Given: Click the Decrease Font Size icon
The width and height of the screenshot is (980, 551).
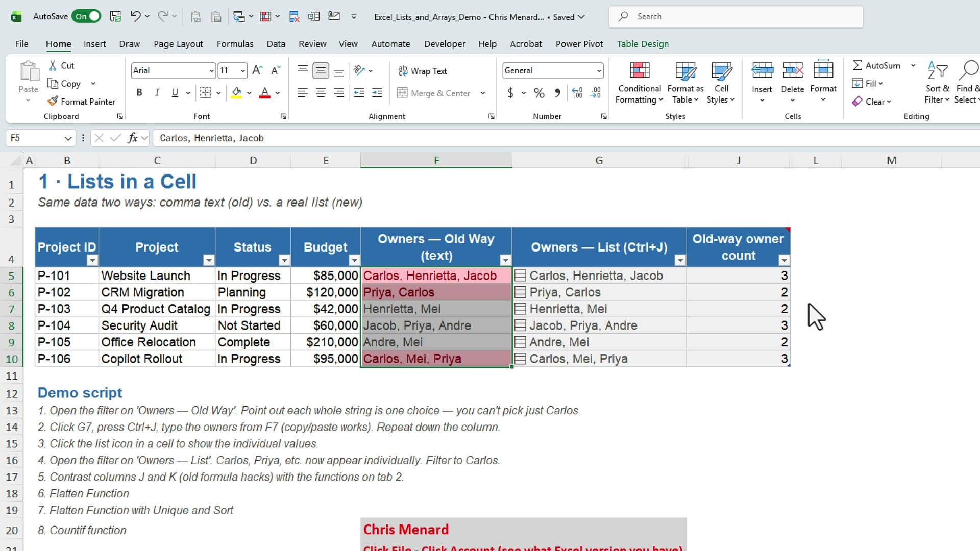Looking at the screenshot, I should pyautogui.click(x=276, y=70).
